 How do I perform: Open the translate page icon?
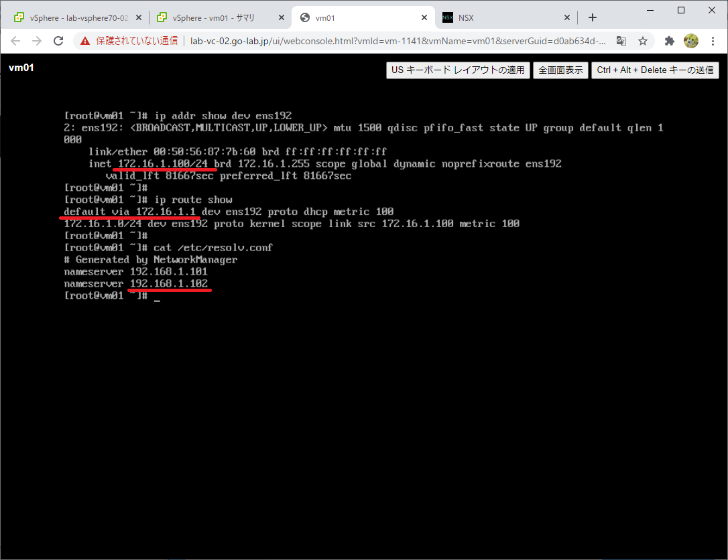coord(621,41)
